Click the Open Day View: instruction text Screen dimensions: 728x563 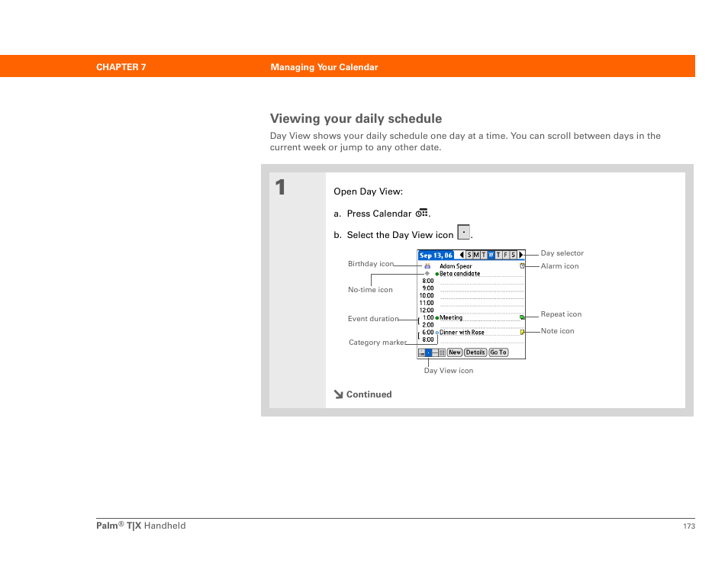(x=368, y=191)
